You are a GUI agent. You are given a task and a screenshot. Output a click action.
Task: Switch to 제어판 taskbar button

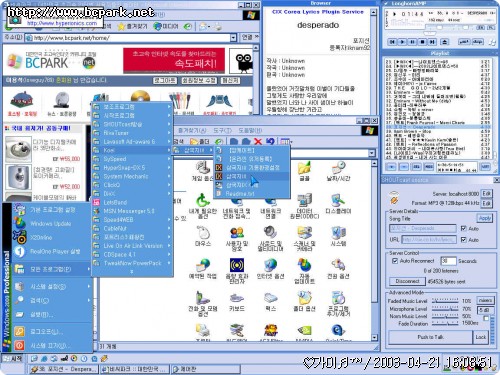[x=206, y=369]
